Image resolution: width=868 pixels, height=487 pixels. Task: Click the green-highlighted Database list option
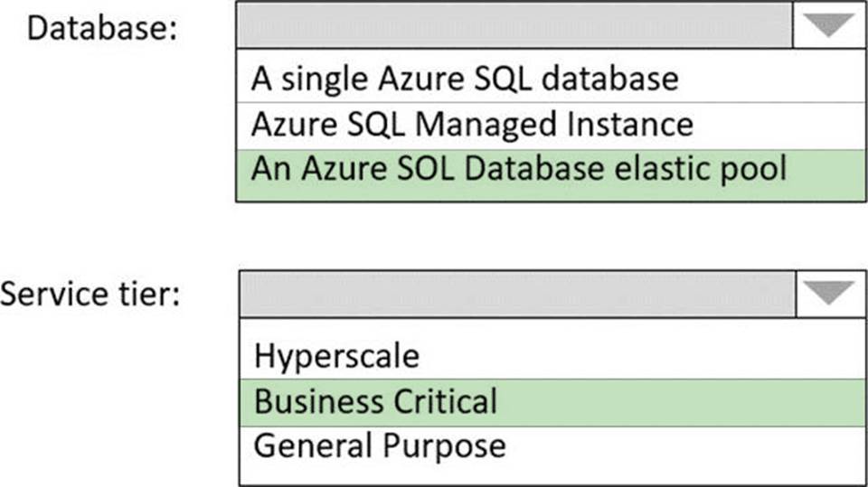520,168
